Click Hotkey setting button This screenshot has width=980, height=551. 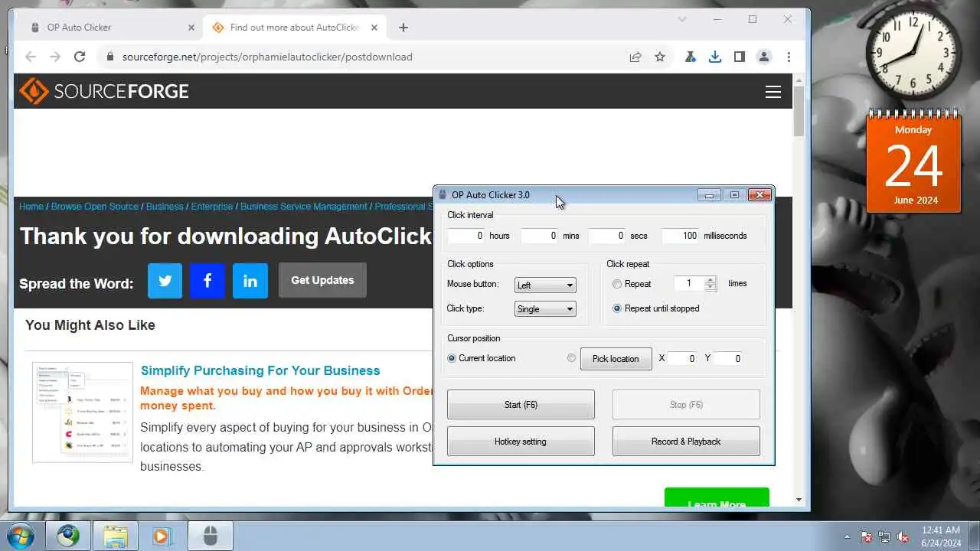(521, 442)
